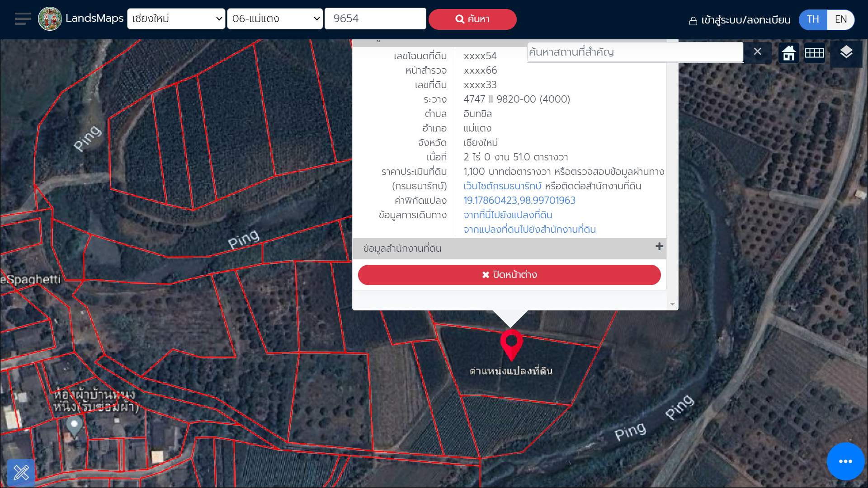Screen dimensions: 868x488
Task: Click the ค้นหาสถานที่สำคัญ search field
Action: pyautogui.click(x=635, y=52)
